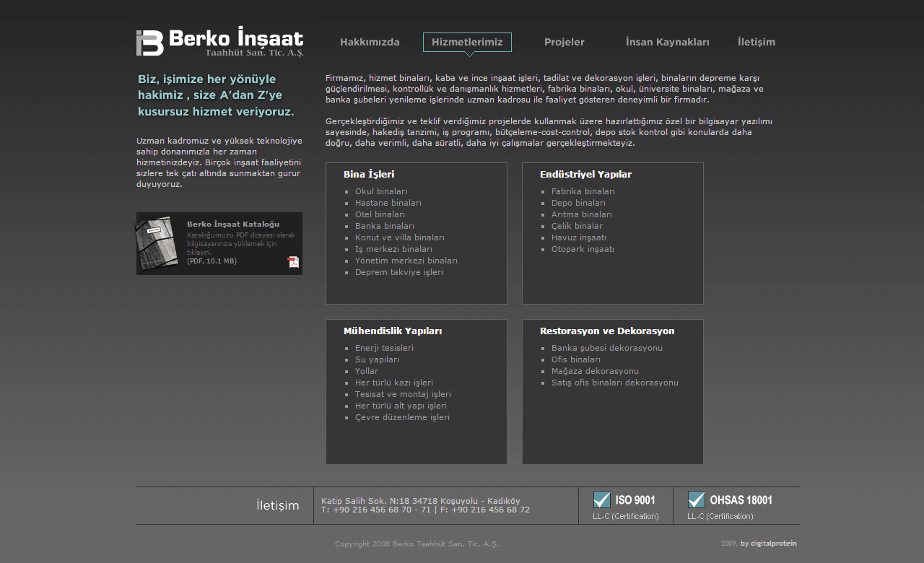Select Hastane binaları list item
This screenshot has width=924, height=563.
tap(388, 203)
